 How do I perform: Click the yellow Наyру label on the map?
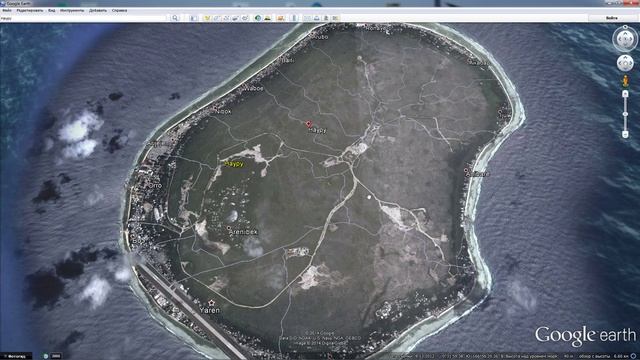tap(234, 164)
